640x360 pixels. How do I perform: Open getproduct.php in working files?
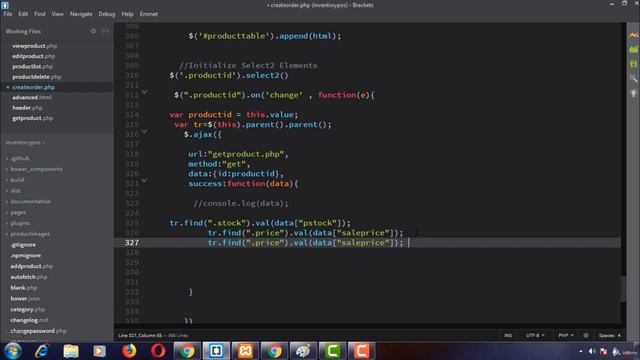[33, 118]
